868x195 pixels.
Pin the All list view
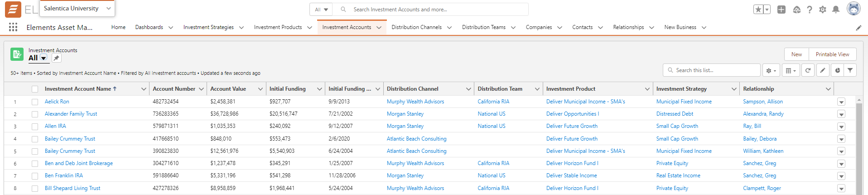point(56,58)
